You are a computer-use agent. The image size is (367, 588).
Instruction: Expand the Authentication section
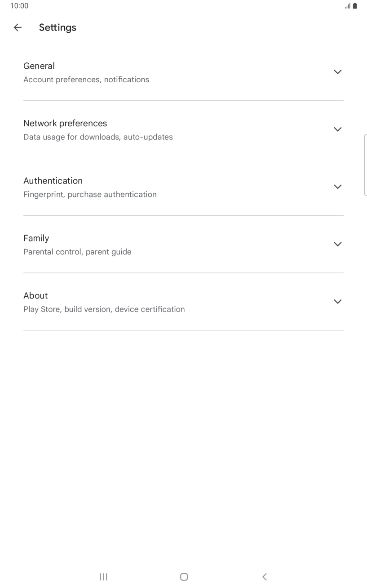(338, 187)
